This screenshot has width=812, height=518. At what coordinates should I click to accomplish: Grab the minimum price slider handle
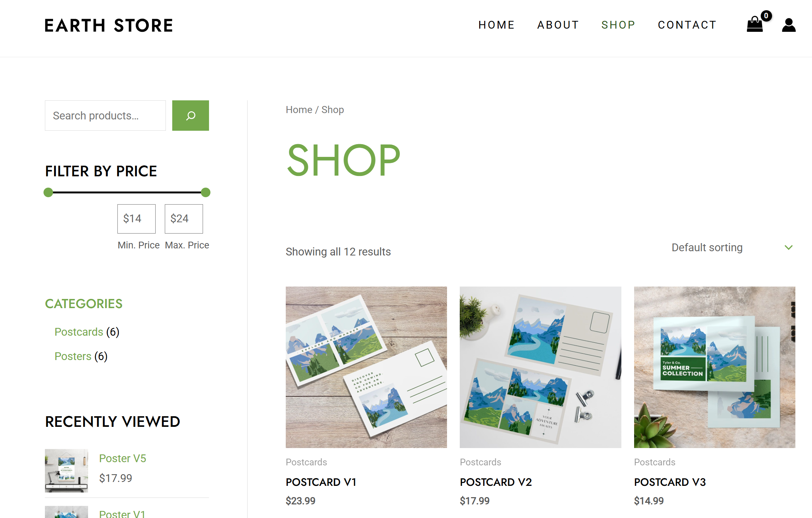coord(48,193)
